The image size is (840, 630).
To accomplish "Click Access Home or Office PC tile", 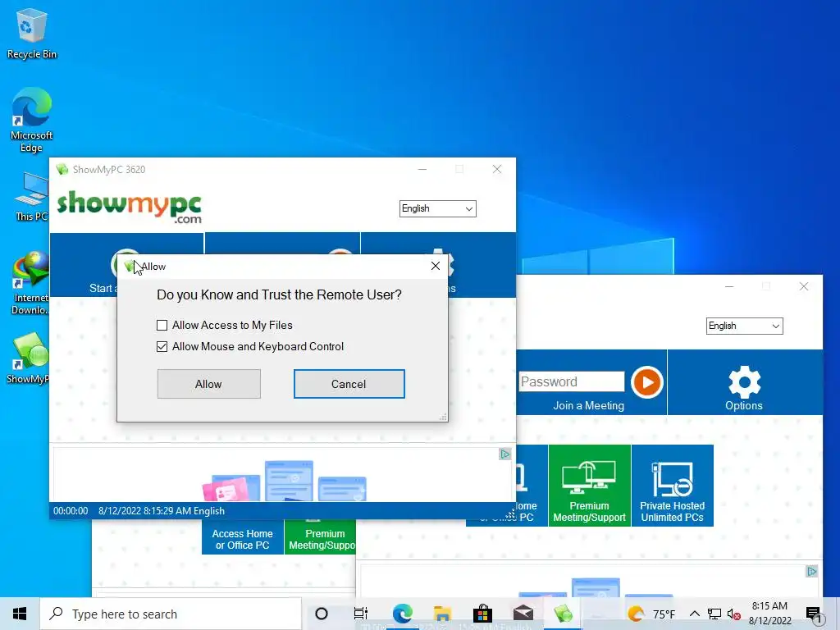I will (x=242, y=537).
